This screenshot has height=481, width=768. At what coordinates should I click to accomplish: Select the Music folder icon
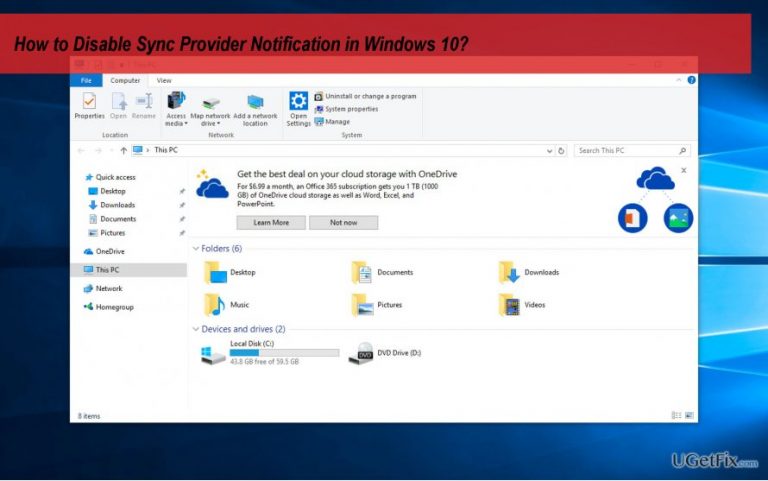(x=215, y=305)
